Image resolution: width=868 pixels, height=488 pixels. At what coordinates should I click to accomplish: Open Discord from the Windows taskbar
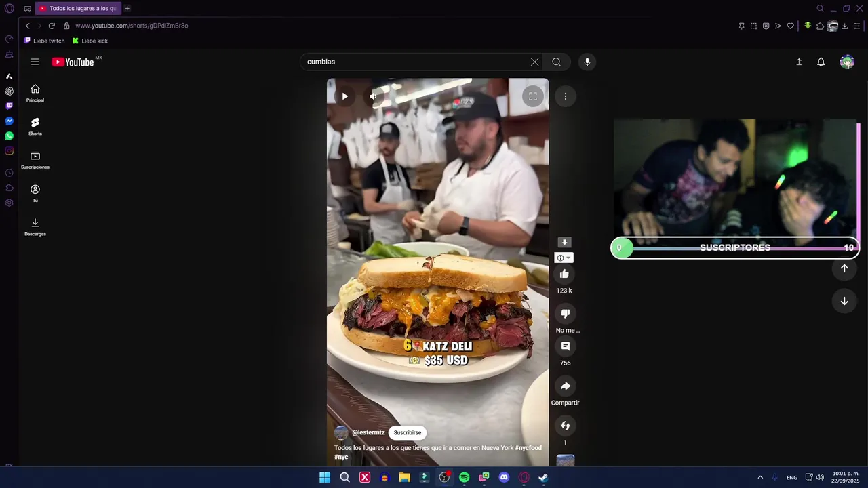tap(504, 477)
